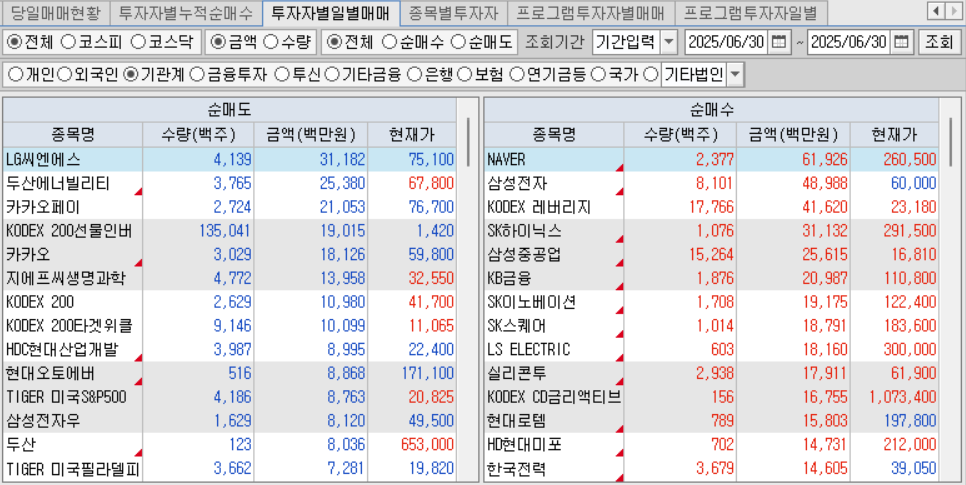The image size is (966, 485).
Task: Select the 두산에너빌리티 row
Action: 230,184
